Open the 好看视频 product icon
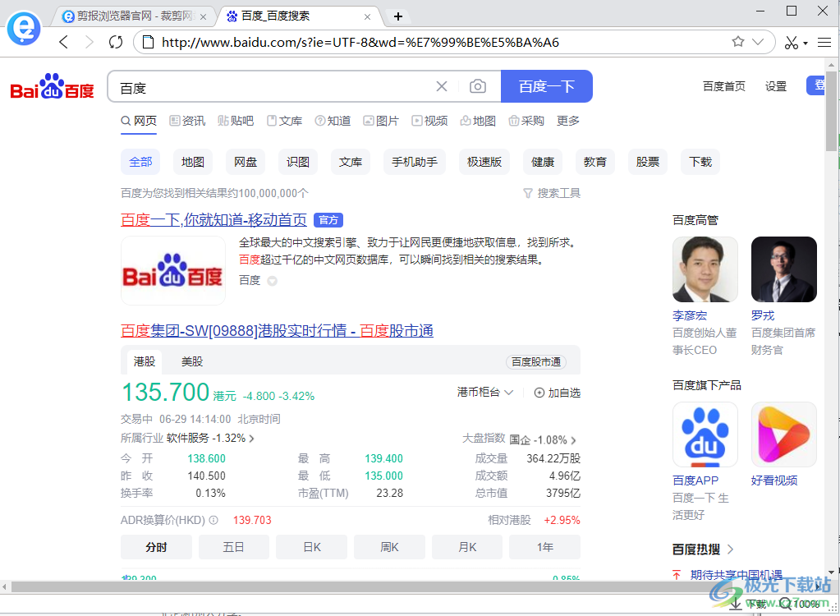This screenshot has height=616, width=840. pyautogui.click(x=783, y=434)
